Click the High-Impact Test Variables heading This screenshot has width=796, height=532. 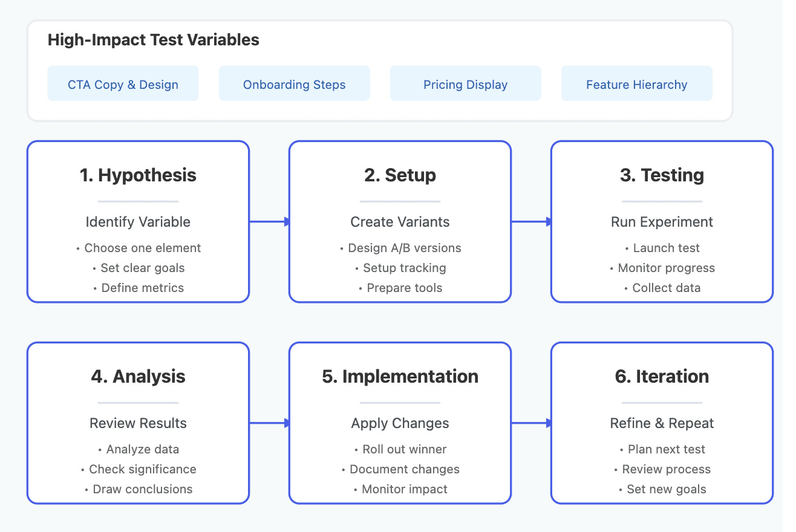[x=154, y=40]
